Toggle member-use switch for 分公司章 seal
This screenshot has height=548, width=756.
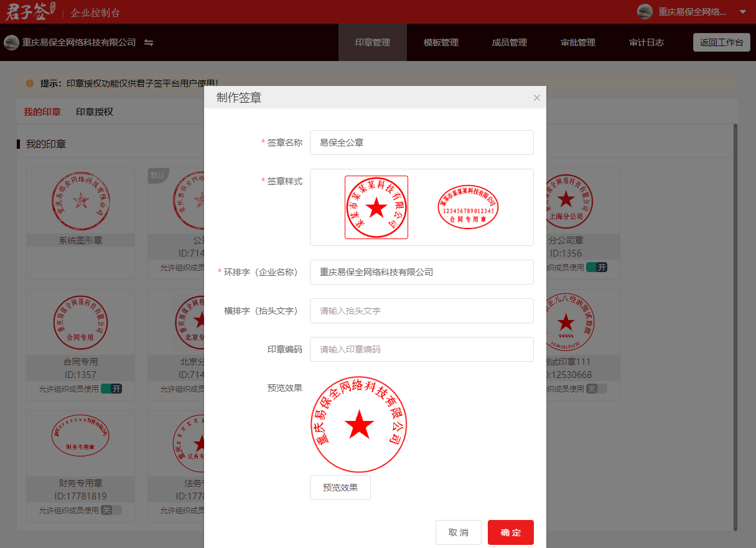click(596, 267)
